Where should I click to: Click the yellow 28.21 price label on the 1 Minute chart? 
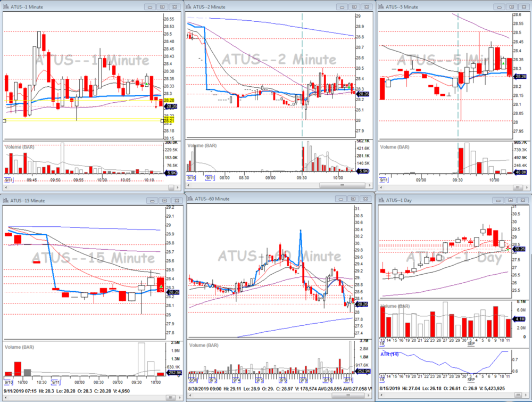[170, 120]
